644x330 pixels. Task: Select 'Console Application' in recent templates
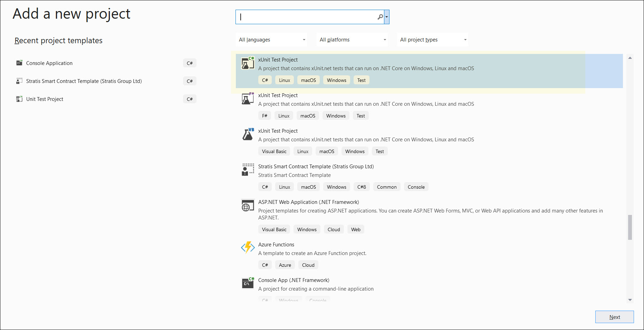tap(49, 63)
